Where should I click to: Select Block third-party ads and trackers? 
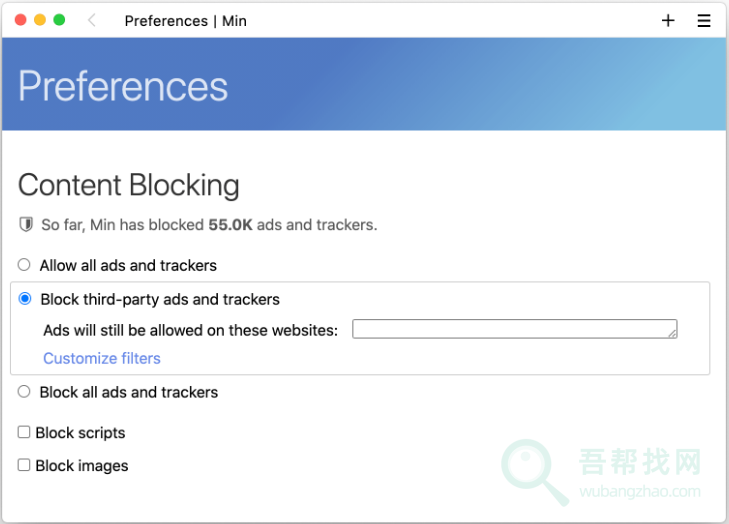click(25, 299)
